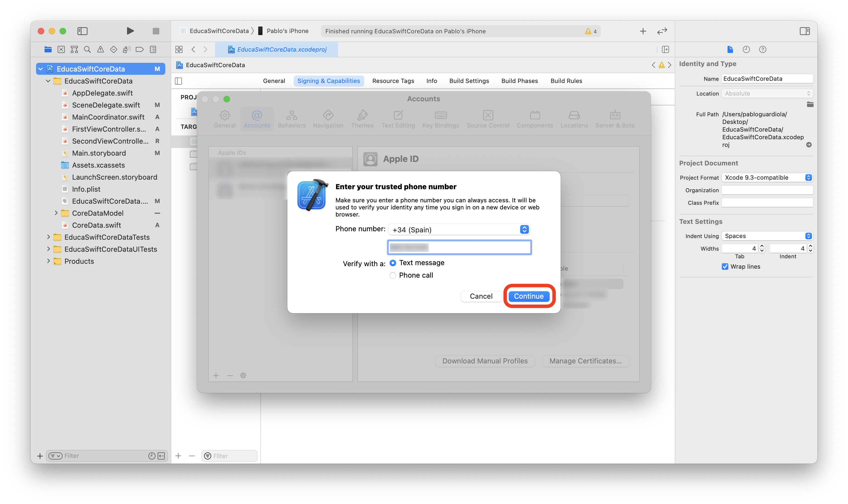Show the File inspector
This screenshot has width=848, height=504.
(x=730, y=50)
